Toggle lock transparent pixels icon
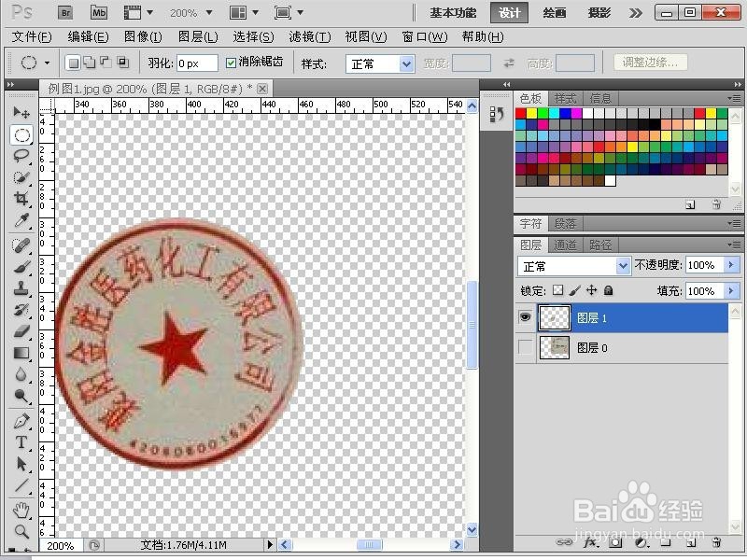The height and width of the screenshot is (560, 747). (x=557, y=290)
